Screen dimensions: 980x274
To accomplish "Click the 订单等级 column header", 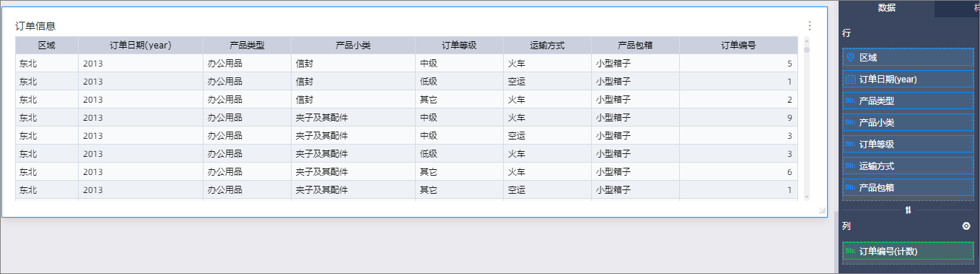I will [x=459, y=45].
